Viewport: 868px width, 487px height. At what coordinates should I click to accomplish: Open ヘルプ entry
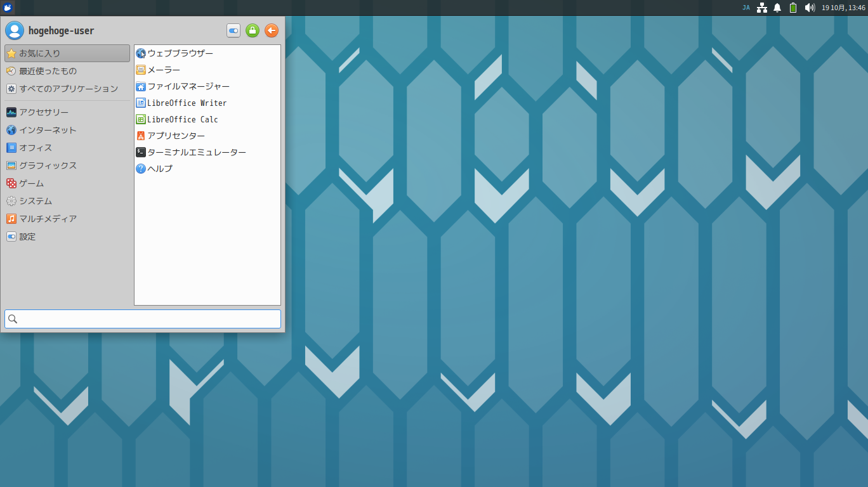[x=207, y=169]
